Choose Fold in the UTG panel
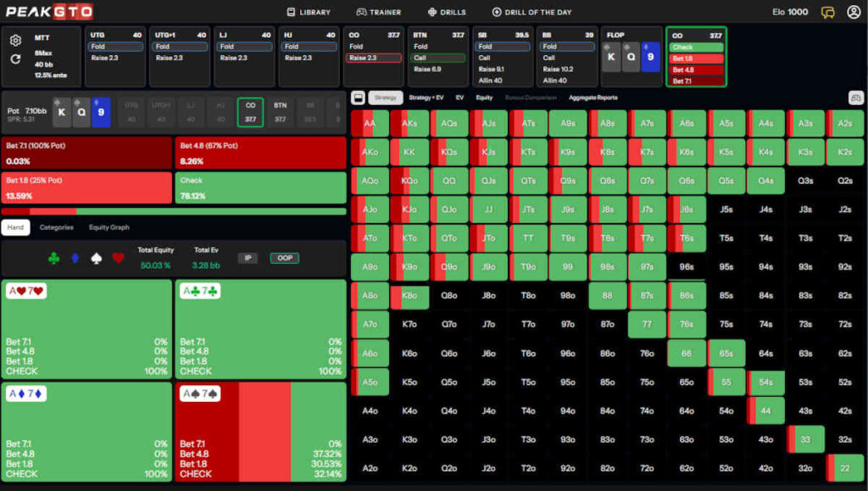Viewport: 868px width, 491px height. coord(115,47)
